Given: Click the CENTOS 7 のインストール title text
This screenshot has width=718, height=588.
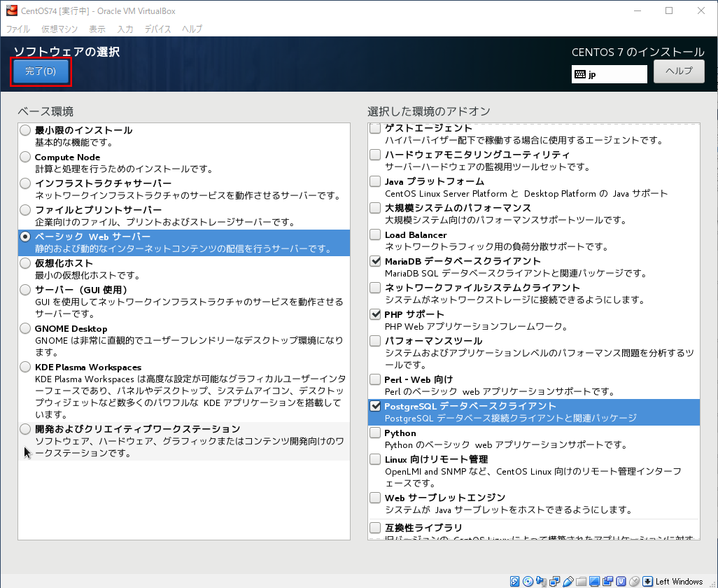Looking at the screenshot, I should tap(638, 52).
